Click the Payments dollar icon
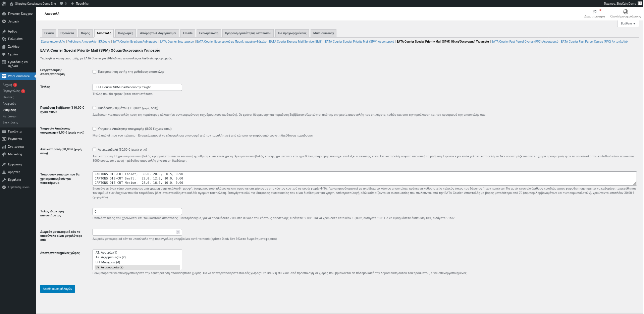The image size is (644, 314). click(x=4, y=139)
